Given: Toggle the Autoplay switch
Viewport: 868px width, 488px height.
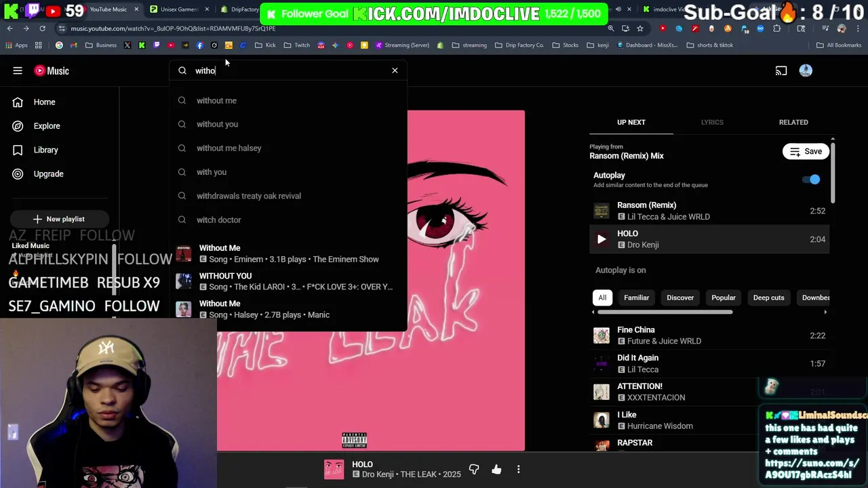Looking at the screenshot, I should coord(811,180).
